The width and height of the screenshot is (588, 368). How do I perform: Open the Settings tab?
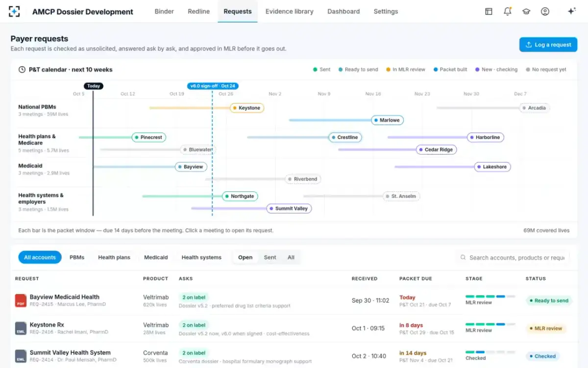point(386,11)
